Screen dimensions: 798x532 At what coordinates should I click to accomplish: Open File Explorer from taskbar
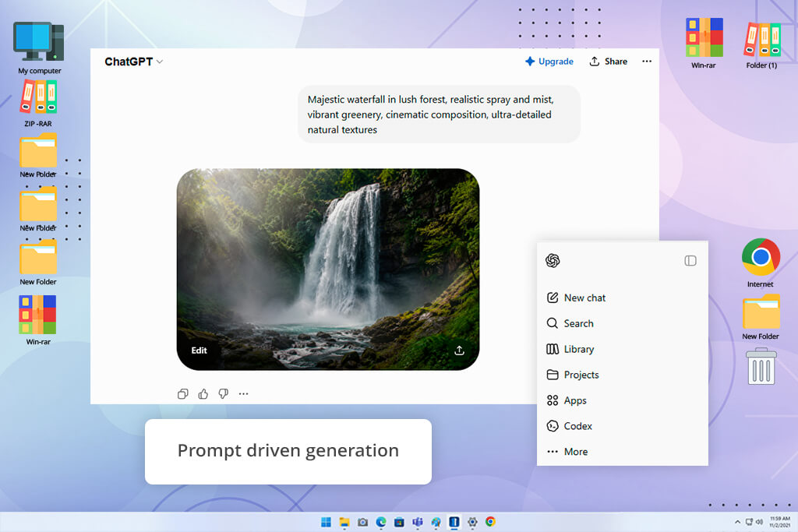pyautogui.click(x=344, y=522)
